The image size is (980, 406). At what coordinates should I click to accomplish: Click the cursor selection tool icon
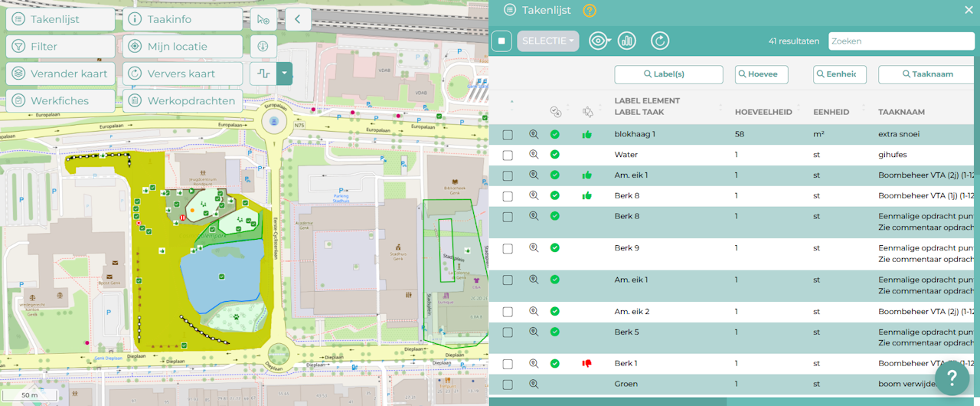263,19
